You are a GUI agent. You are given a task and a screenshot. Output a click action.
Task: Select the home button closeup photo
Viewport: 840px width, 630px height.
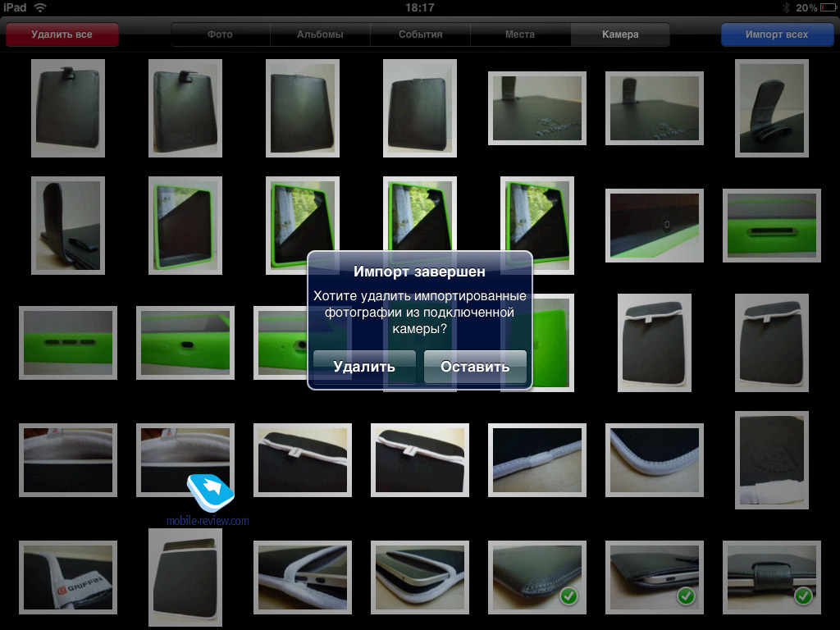[655, 226]
